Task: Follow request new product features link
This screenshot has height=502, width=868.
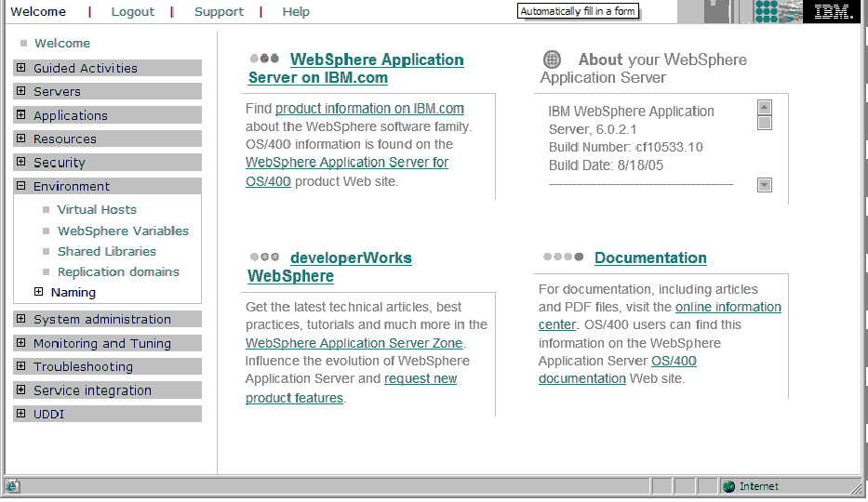Action: point(351,388)
